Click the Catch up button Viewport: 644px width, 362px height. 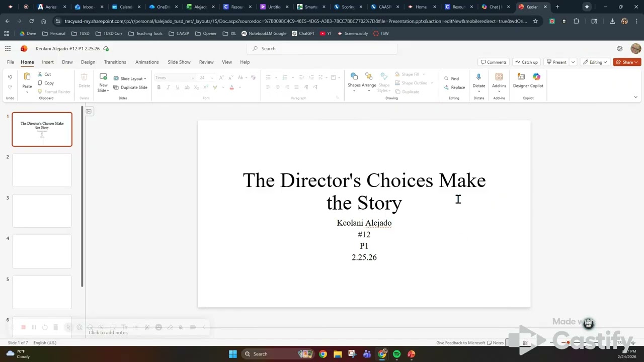(x=526, y=62)
